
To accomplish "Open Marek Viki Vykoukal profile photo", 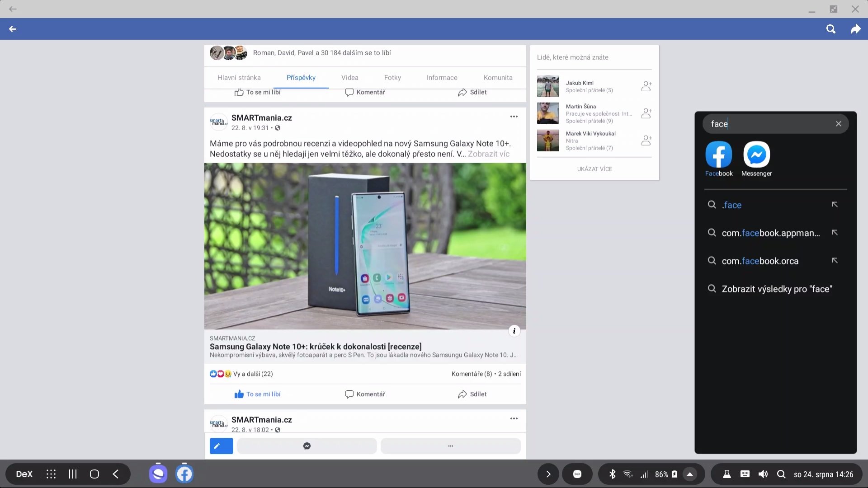I will [548, 141].
